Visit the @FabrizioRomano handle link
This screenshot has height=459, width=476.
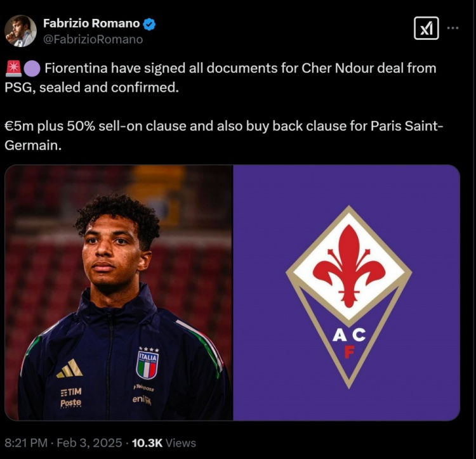pos(93,39)
